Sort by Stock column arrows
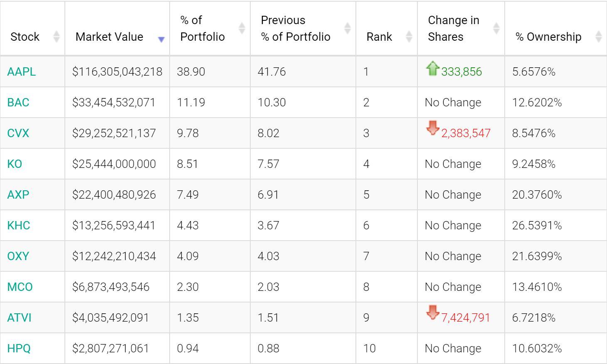The width and height of the screenshot is (607, 364). tap(57, 37)
